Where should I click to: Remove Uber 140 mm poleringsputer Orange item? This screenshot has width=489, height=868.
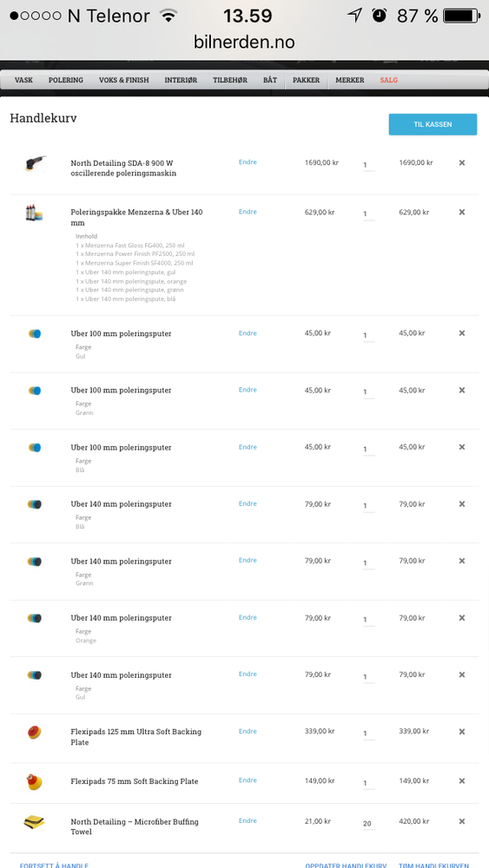click(x=462, y=618)
